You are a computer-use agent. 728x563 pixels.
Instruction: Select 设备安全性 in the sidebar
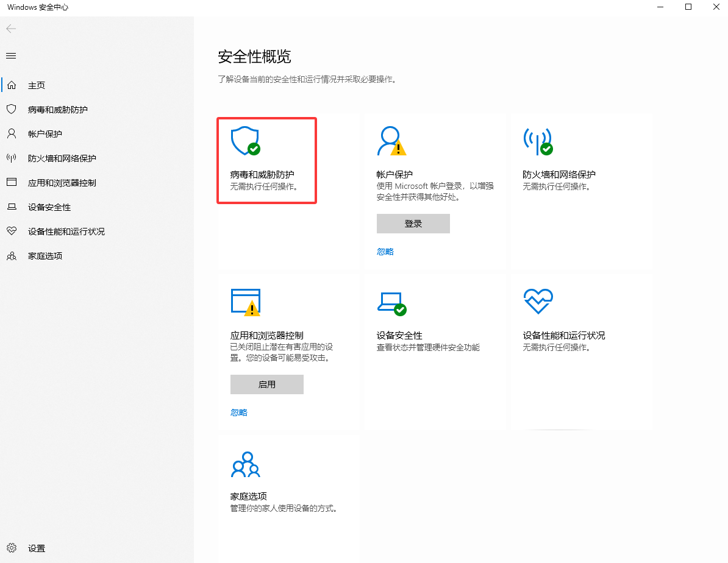pos(49,207)
